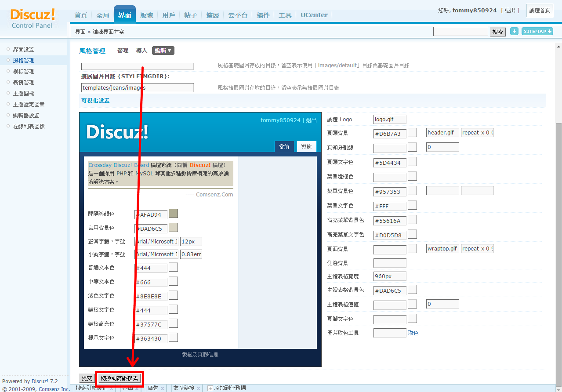Open the 菜單文字色 color swatch

tap(413, 205)
